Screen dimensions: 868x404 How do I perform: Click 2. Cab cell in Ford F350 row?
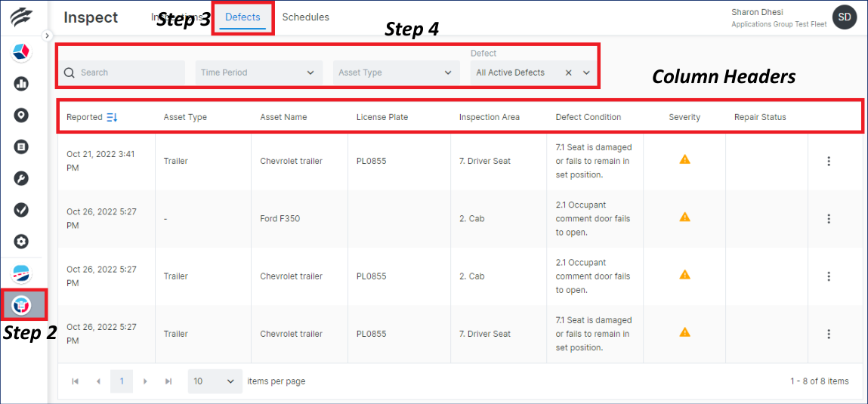[471, 218]
